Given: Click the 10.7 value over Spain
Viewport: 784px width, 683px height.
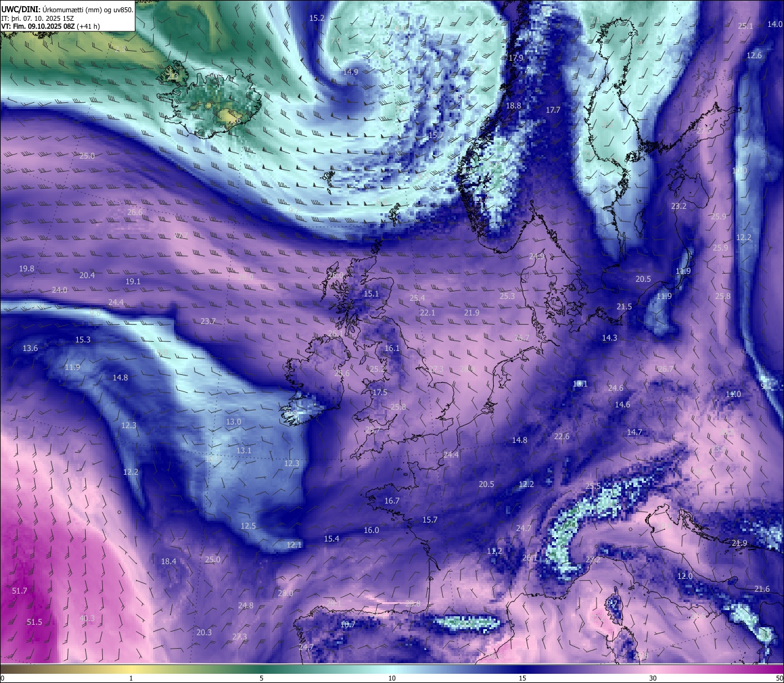Looking at the screenshot, I should click(x=348, y=624).
